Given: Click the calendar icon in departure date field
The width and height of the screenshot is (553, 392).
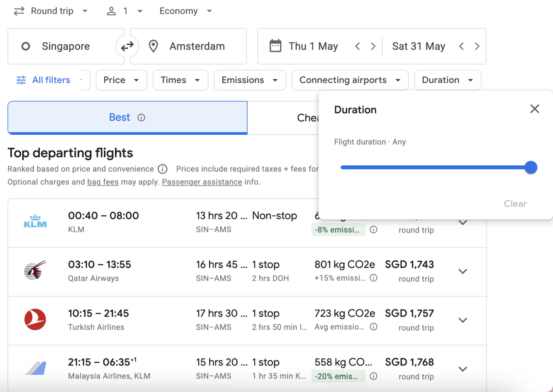Looking at the screenshot, I should point(275,46).
